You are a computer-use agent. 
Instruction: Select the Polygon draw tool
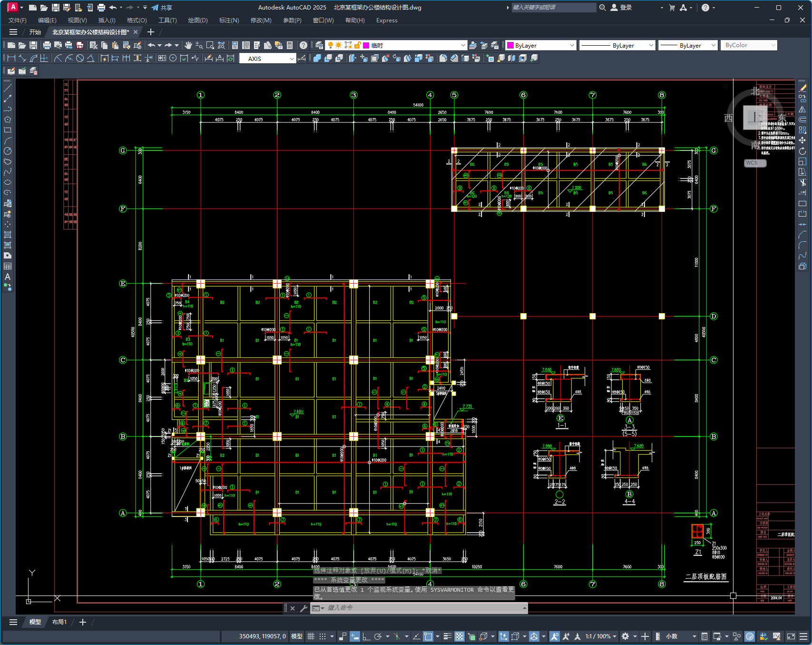8,119
